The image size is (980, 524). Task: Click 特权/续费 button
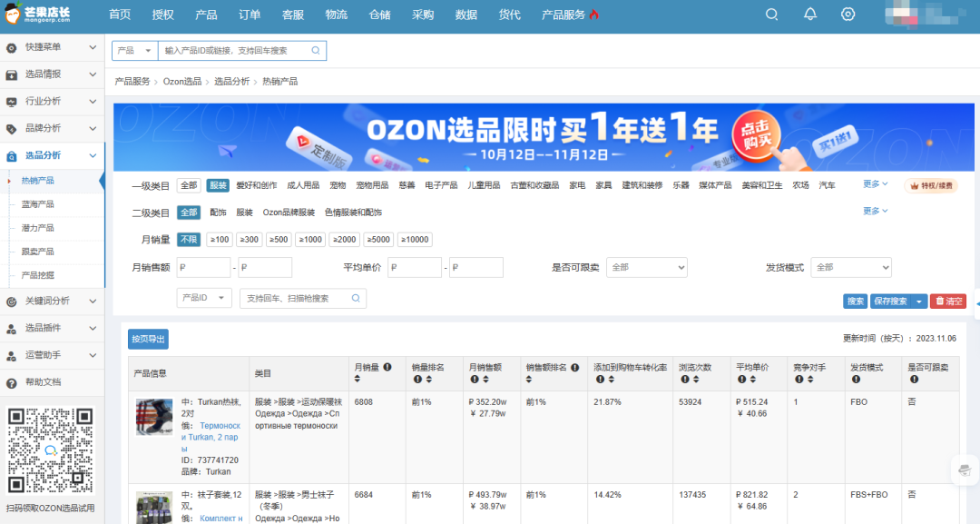(x=931, y=185)
